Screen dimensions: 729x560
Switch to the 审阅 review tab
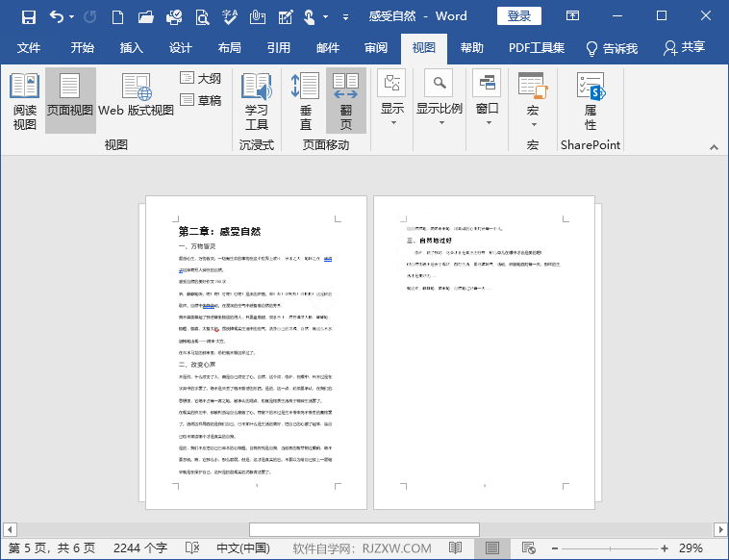(x=376, y=48)
